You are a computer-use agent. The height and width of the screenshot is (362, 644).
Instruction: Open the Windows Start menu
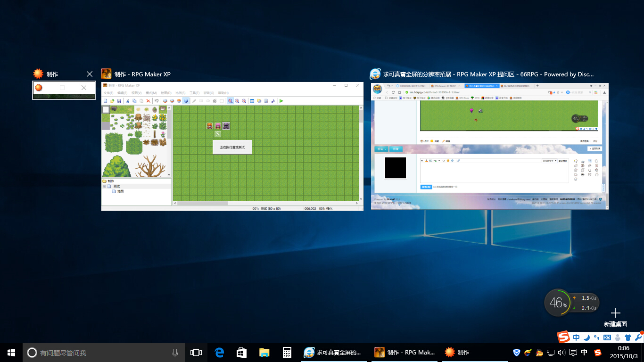11,352
